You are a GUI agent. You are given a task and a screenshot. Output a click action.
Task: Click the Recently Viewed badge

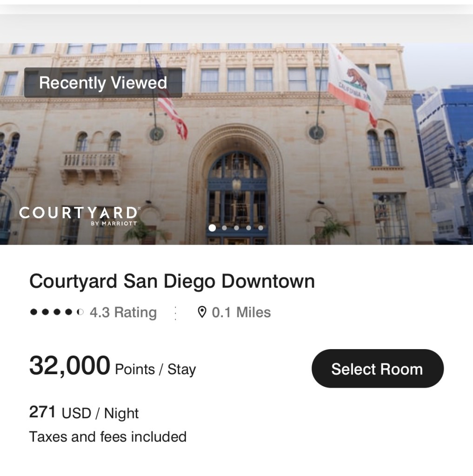(x=103, y=83)
